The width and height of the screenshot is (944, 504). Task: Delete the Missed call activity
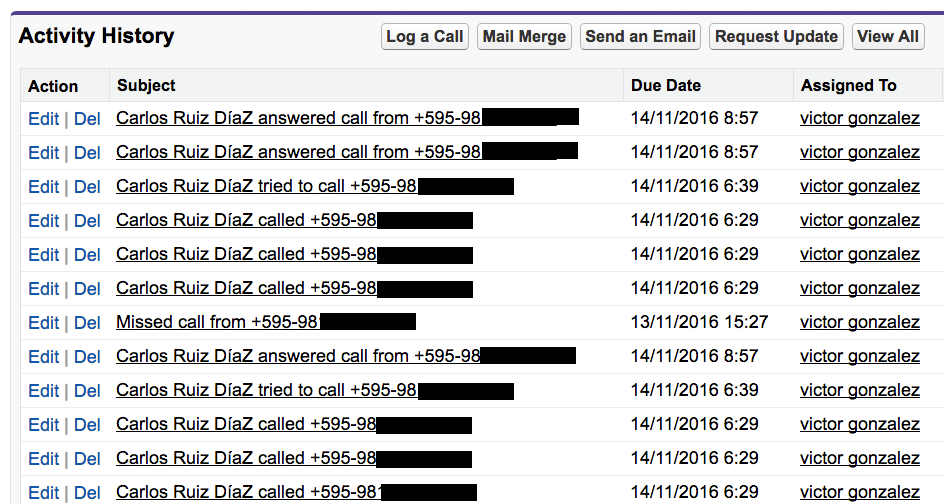[87, 322]
